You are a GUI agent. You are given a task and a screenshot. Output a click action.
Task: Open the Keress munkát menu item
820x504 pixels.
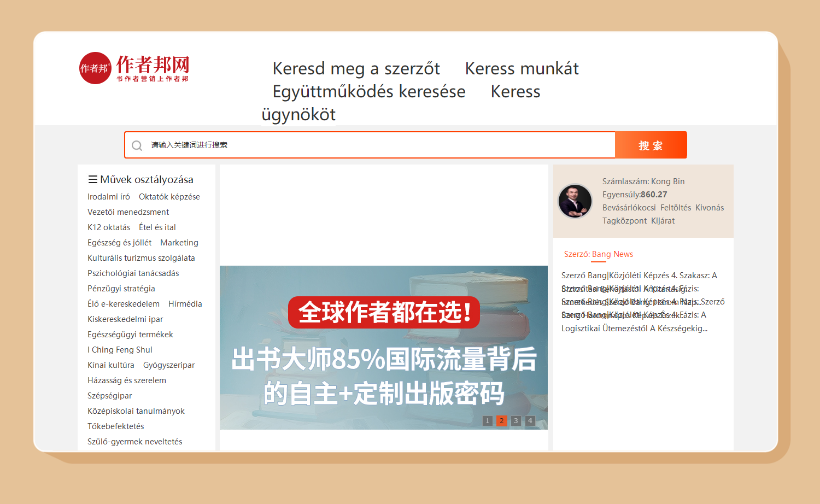522,69
